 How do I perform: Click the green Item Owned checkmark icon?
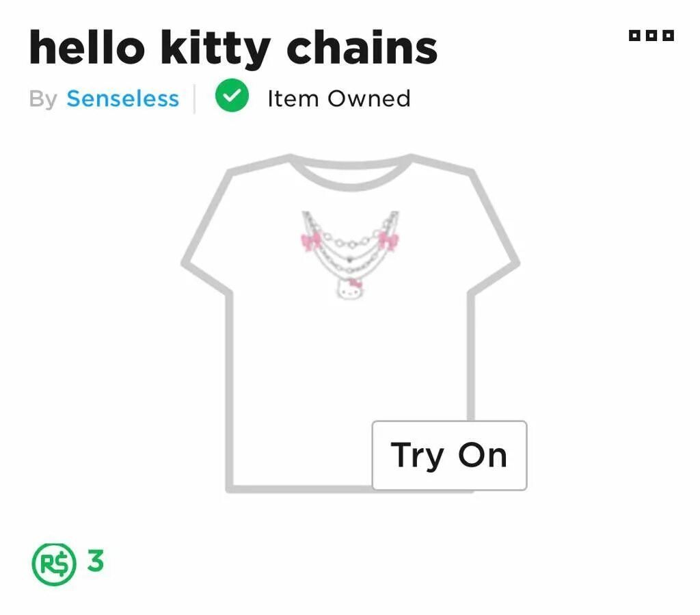[232, 95]
